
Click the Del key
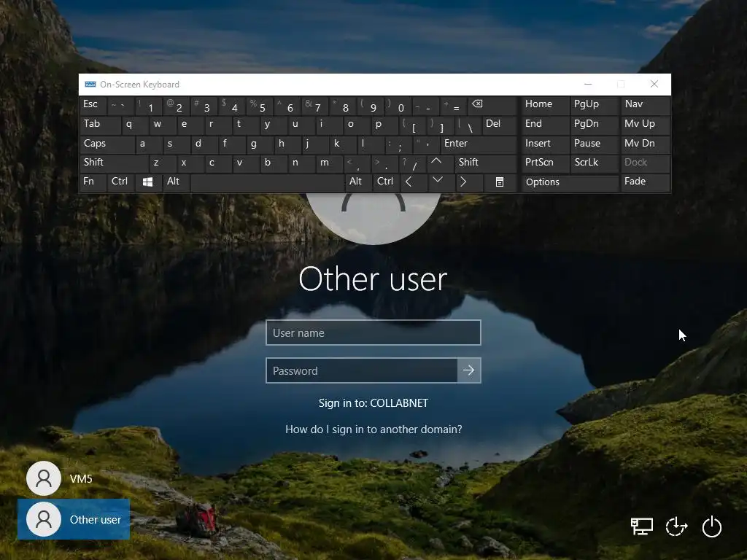[499, 125]
